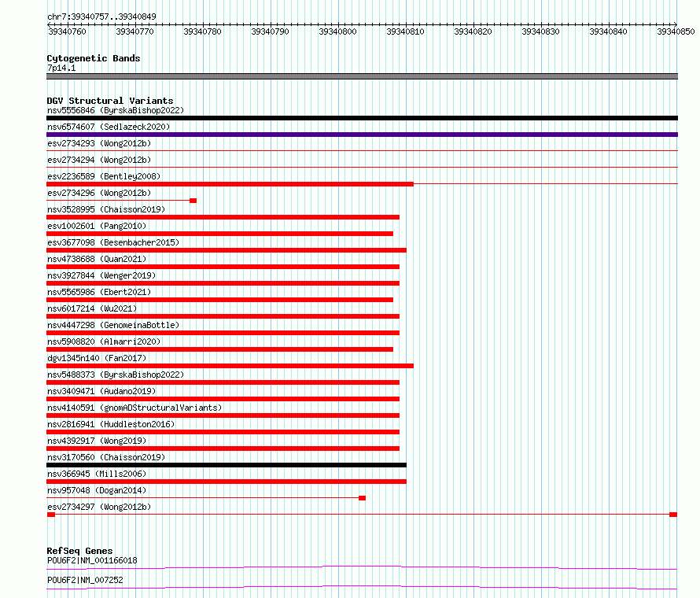
Task: Open esv2734293 (Wong2012b) variant
Action: pyautogui.click(x=99, y=143)
